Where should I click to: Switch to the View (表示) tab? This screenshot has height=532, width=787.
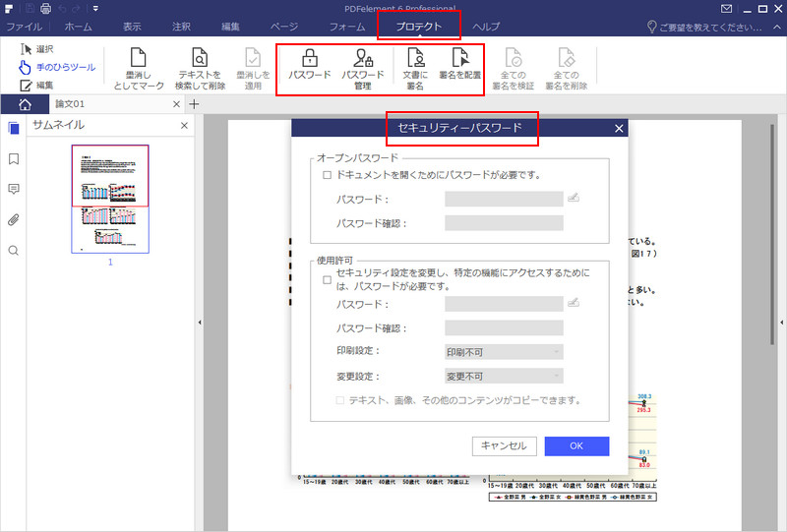(132, 27)
